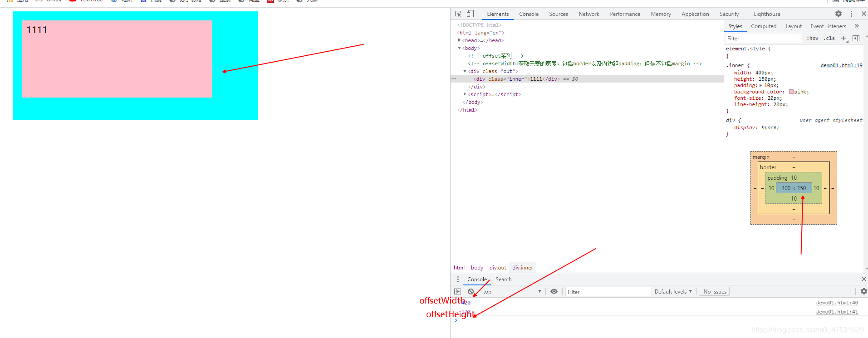The width and height of the screenshot is (868, 338).
Task: Select the Search drawer tab
Action: point(504,279)
